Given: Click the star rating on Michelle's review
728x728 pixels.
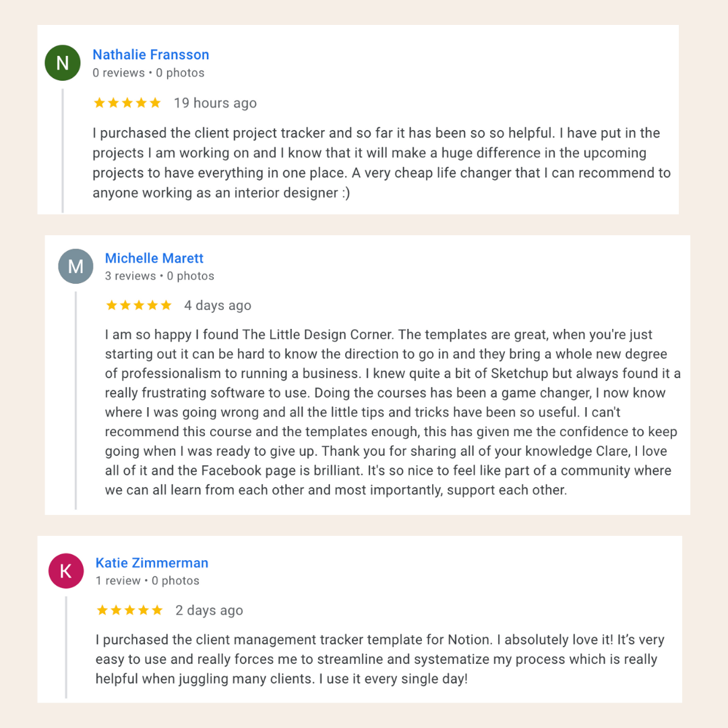Looking at the screenshot, I should coord(139,305).
